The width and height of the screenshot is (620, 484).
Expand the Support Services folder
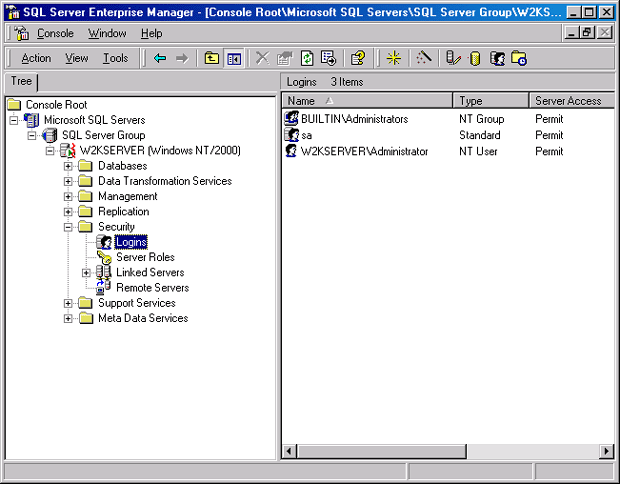(68, 303)
